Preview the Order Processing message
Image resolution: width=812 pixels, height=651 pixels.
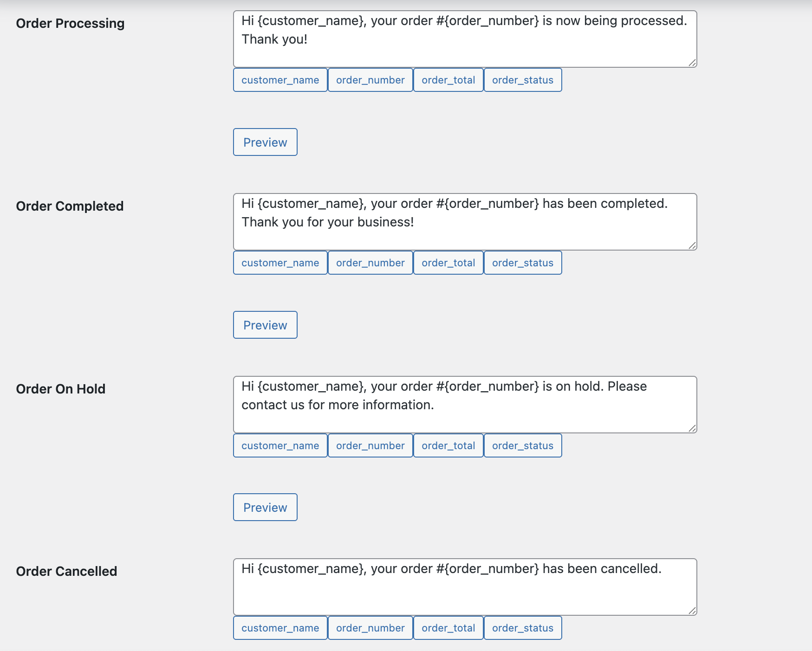click(265, 142)
